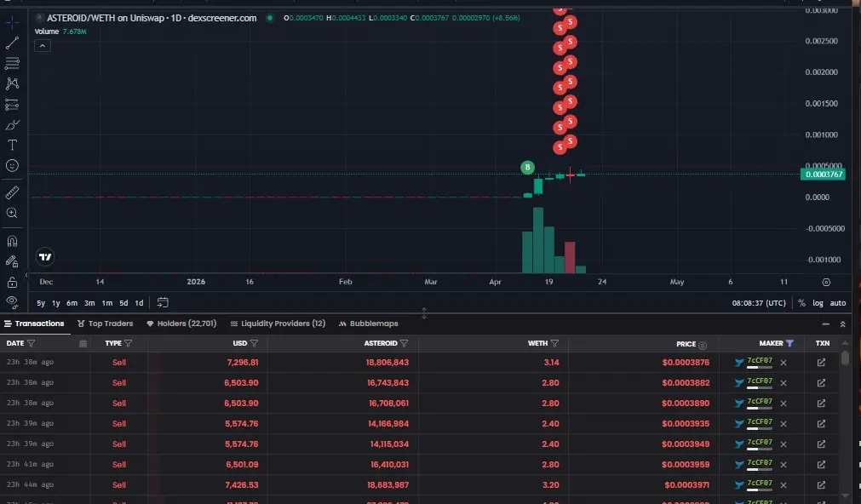Toggle magnet mode for drawings
The height and width of the screenshot is (504, 861).
pos(12,241)
